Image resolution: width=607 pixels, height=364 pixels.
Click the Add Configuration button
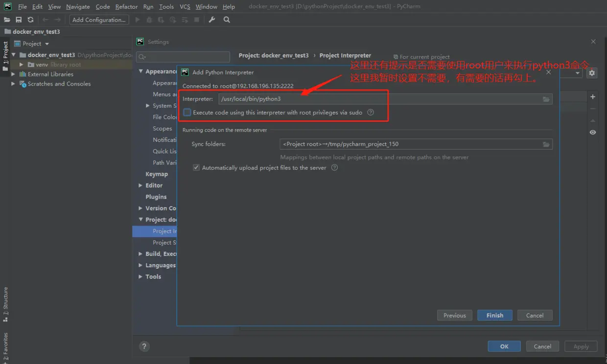point(99,20)
